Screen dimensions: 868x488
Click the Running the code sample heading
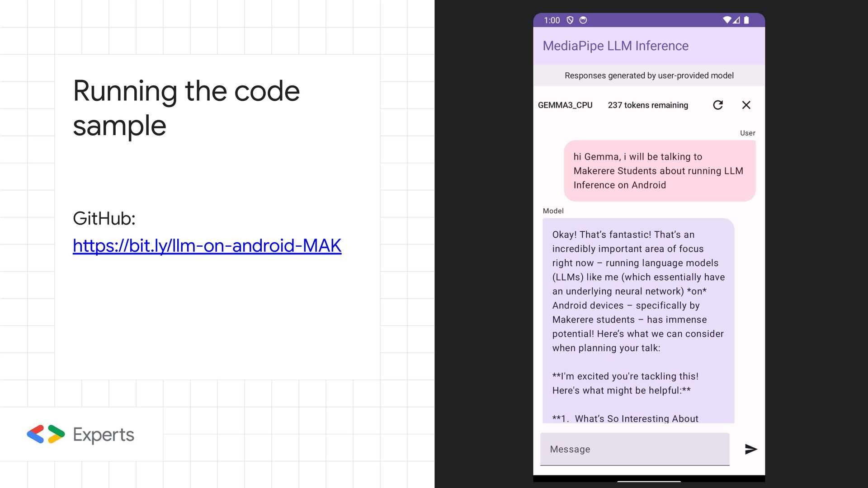[186, 108]
